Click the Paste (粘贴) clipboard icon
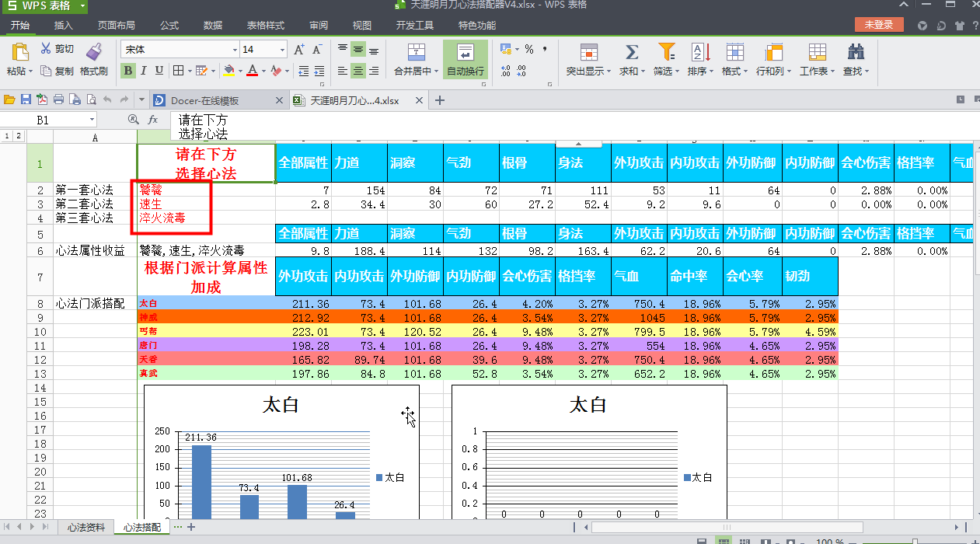Screen dimensions: 980x544 (x=19, y=51)
